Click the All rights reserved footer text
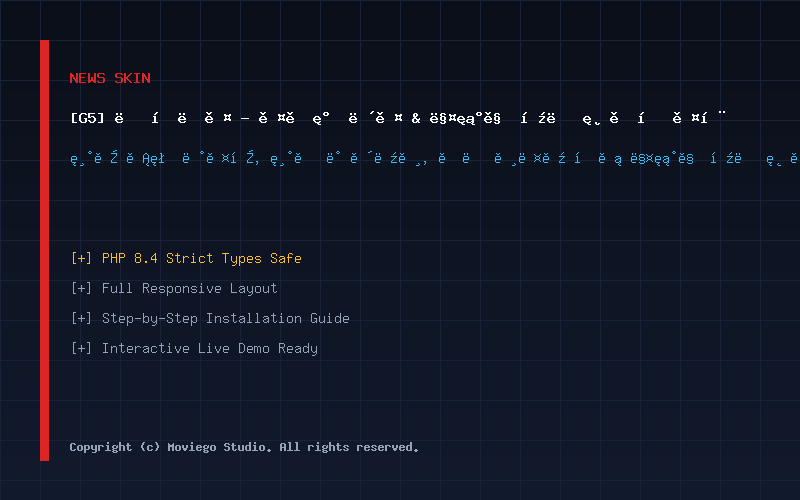Image resolution: width=800 pixels, height=500 pixels. [349, 447]
